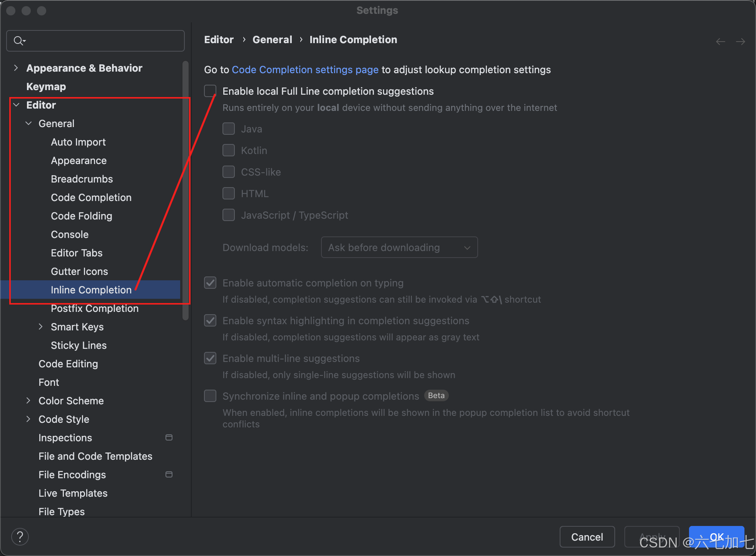This screenshot has width=756, height=556.
Task: Open the Download models dropdown
Action: 399,248
